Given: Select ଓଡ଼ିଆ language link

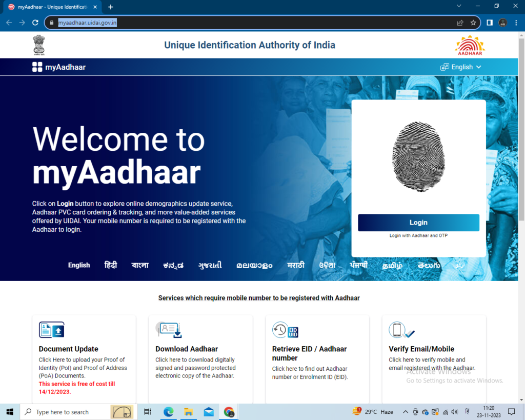Looking at the screenshot, I should point(327,265).
